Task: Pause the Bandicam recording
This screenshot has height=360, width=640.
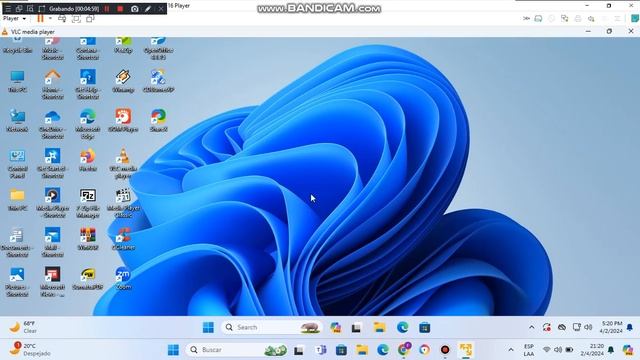Action: (x=107, y=9)
